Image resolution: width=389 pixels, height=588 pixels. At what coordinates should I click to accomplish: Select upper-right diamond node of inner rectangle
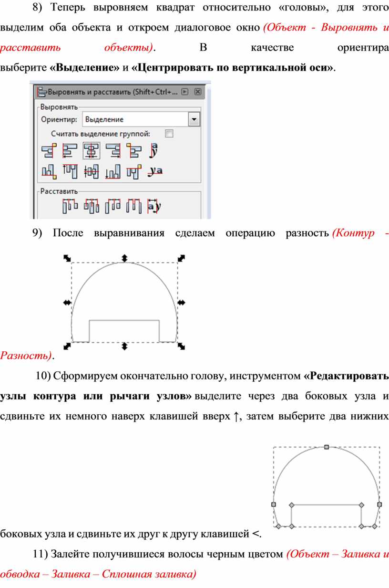tap(361, 504)
